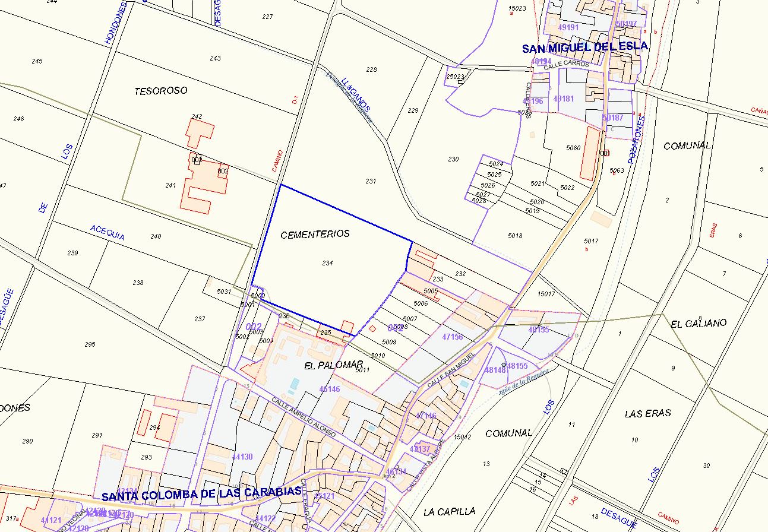Click the CEMENTERIOS parcel label
The height and width of the screenshot is (532, 768).
pyautogui.click(x=315, y=234)
